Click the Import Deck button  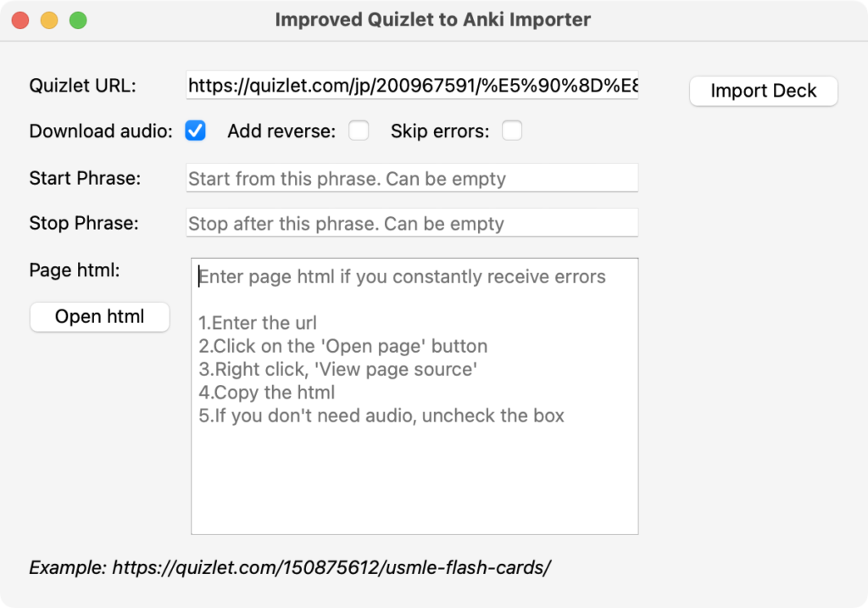pos(763,92)
